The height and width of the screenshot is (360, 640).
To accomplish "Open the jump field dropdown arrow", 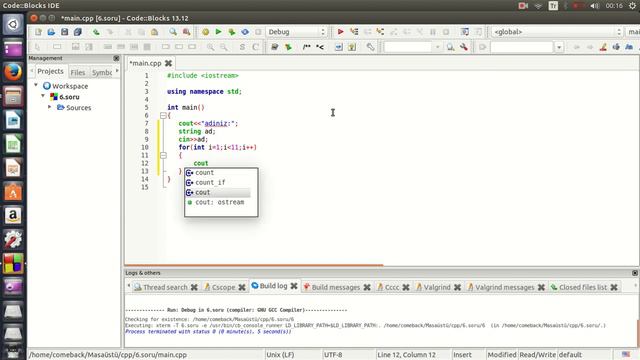I will 559,47.
